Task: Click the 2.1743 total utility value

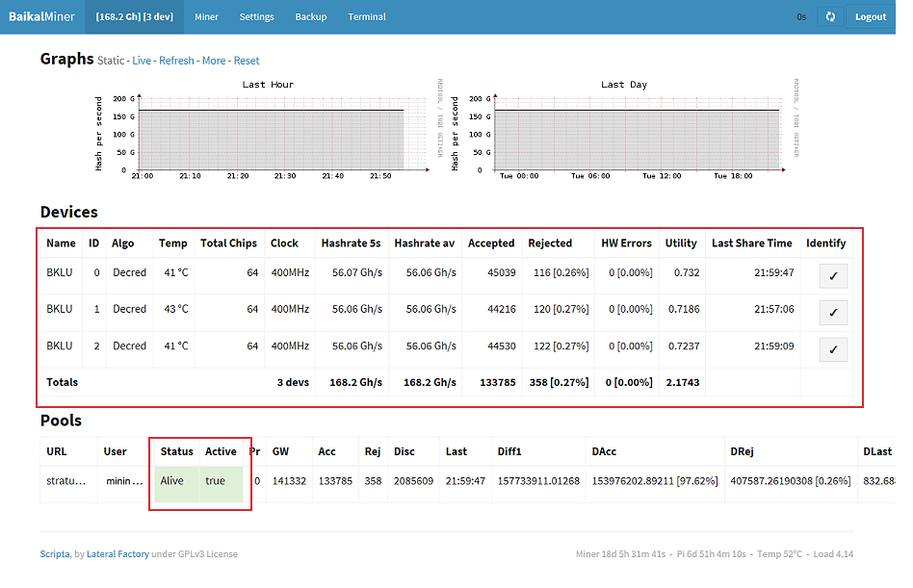Action: coord(683,383)
